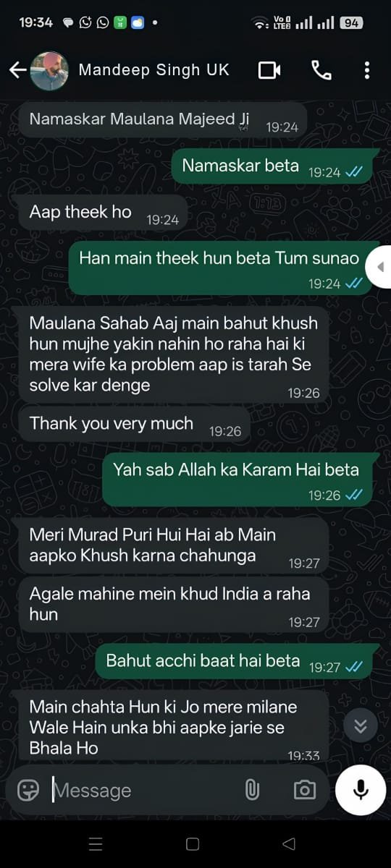
Task: Open Mandeep Singh UK profile picture
Action: pos(50,70)
